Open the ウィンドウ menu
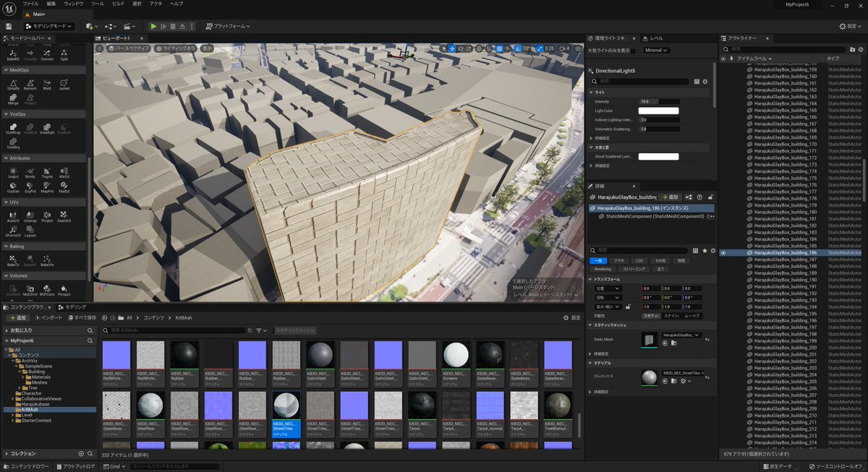The width and height of the screenshot is (868, 472). [x=74, y=4]
